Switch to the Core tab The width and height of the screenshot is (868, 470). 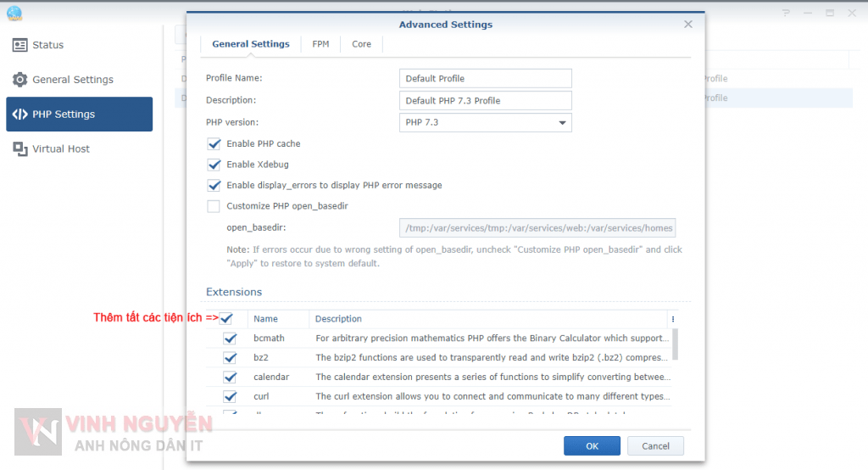coord(361,44)
